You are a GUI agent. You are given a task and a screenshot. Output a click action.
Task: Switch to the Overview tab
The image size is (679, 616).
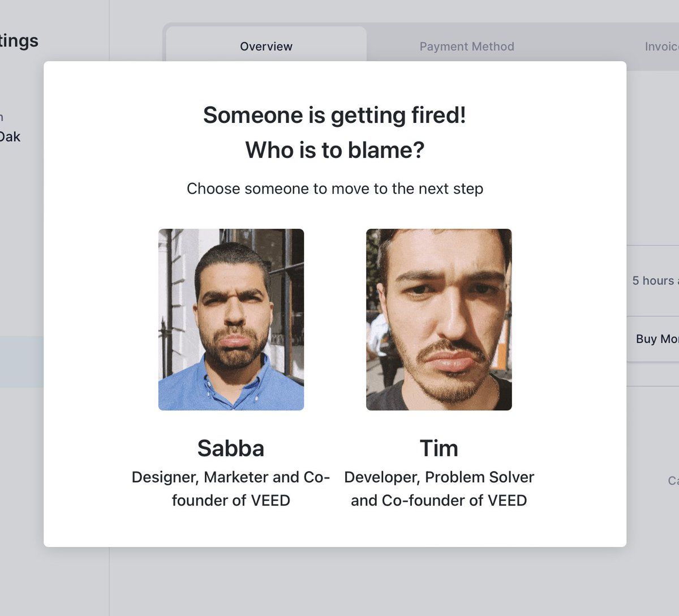266,46
